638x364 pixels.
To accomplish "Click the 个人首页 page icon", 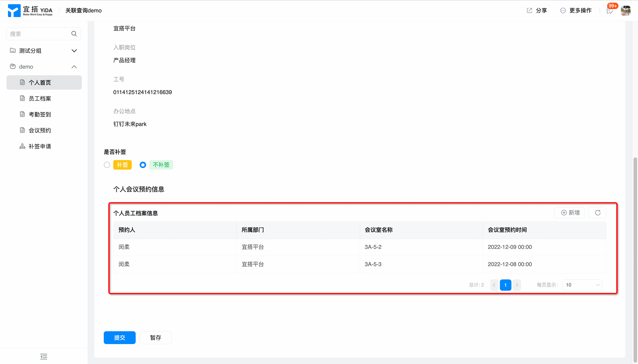I will coord(22,82).
